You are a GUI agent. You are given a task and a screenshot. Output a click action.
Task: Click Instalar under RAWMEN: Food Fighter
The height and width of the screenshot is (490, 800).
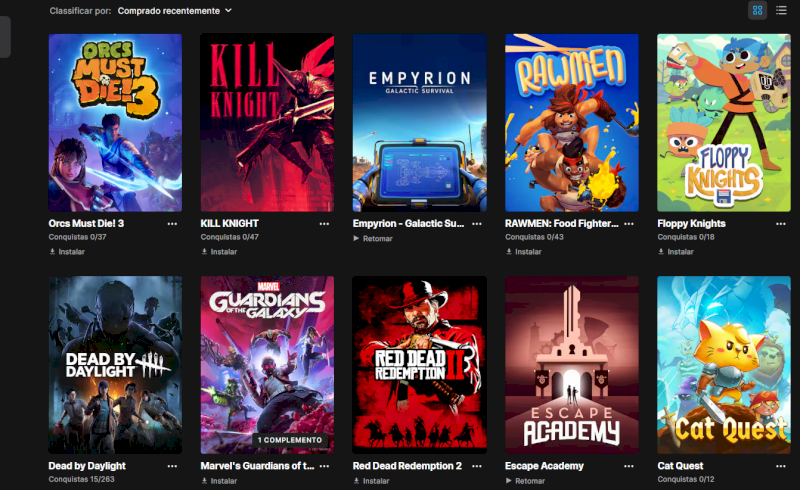click(523, 252)
